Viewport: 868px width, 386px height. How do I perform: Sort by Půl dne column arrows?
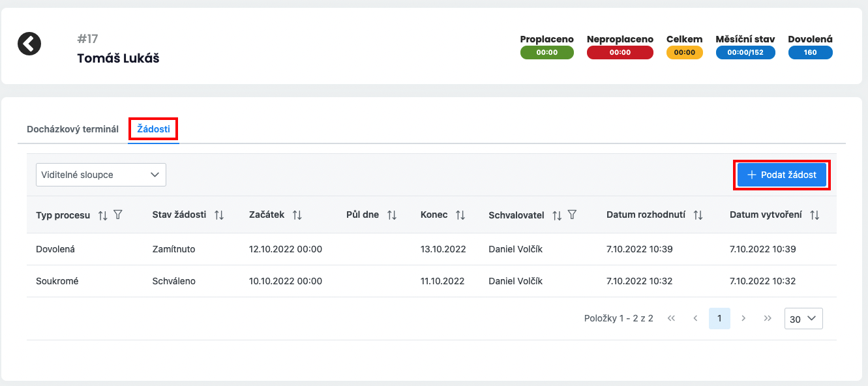tap(392, 215)
